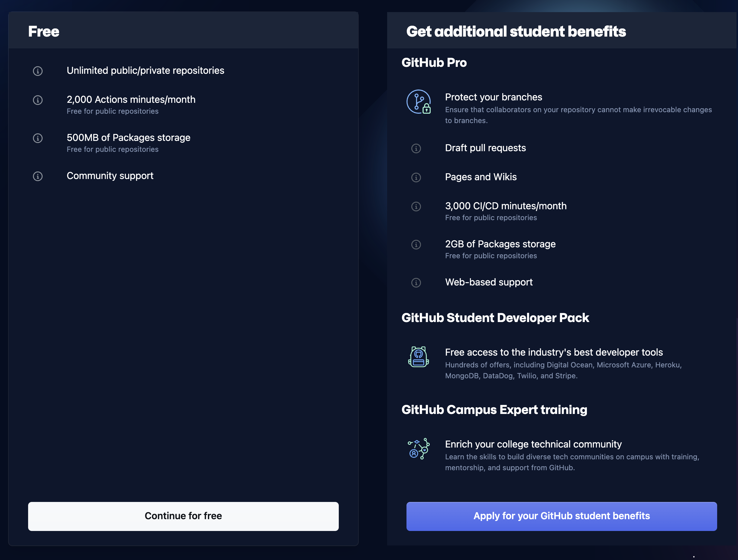Screen dimensions: 738x560
Task: Click the info icon beside 3,000 CI/CD minutes/month
Action: [x=416, y=207]
